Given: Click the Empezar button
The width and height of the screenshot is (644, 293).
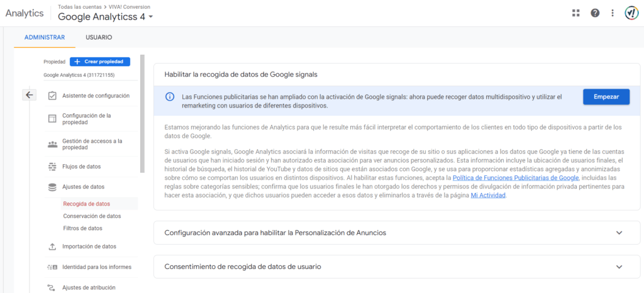Looking at the screenshot, I should point(606,97).
